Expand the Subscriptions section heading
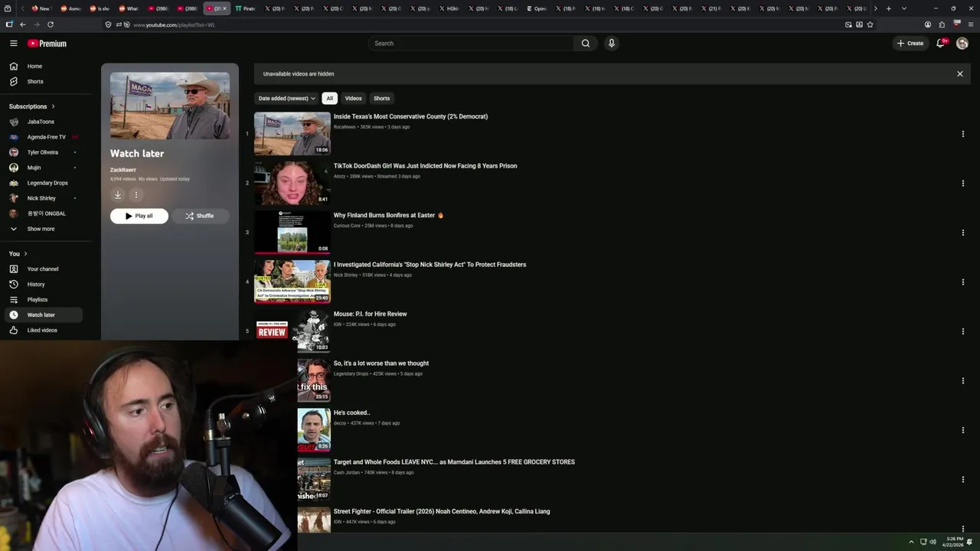The image size is (980, 551). click(31, 106)
